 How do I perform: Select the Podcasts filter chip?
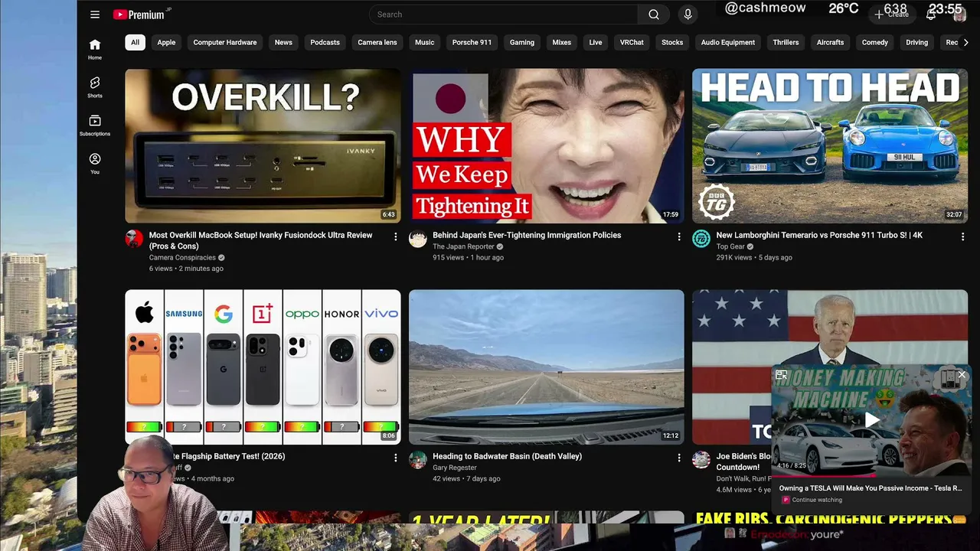(325, 43)
